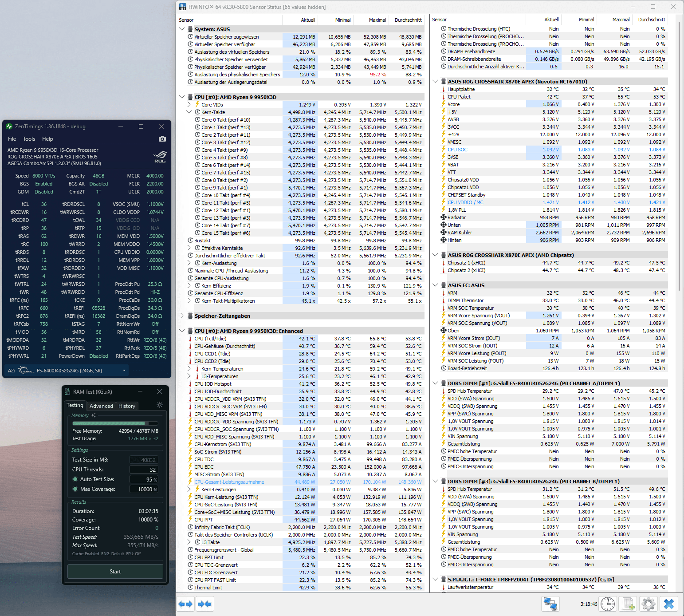Select the Thermal Limit row

(x=305, y=588)
